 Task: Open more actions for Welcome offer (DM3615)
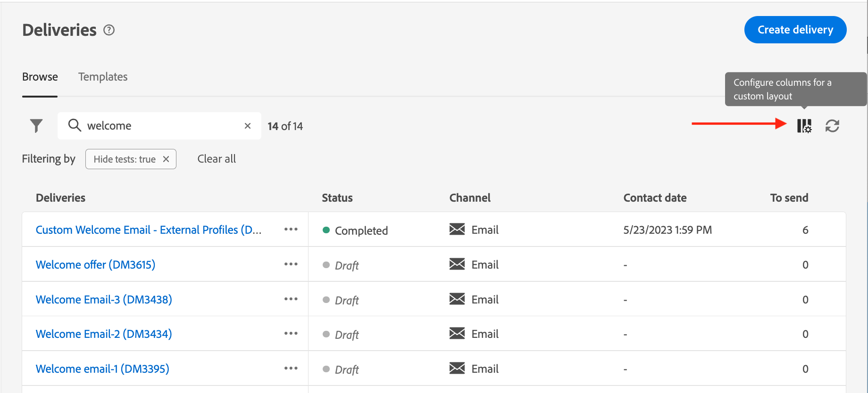pyautogui.click(x=291, y=264)
